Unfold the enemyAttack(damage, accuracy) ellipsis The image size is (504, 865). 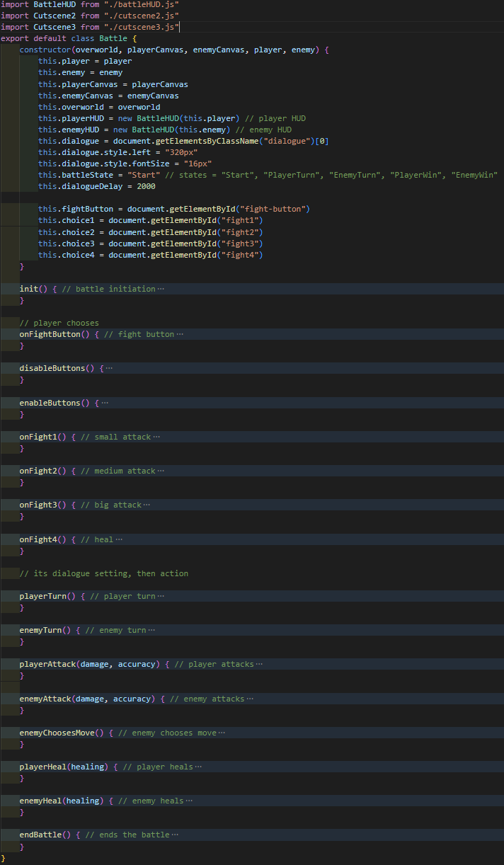250,699
